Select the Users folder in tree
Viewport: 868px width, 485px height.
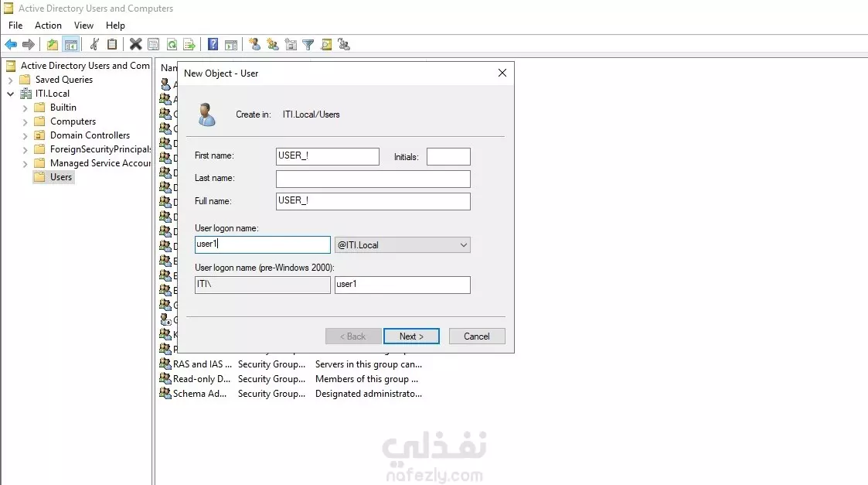[x=61, y=177]
